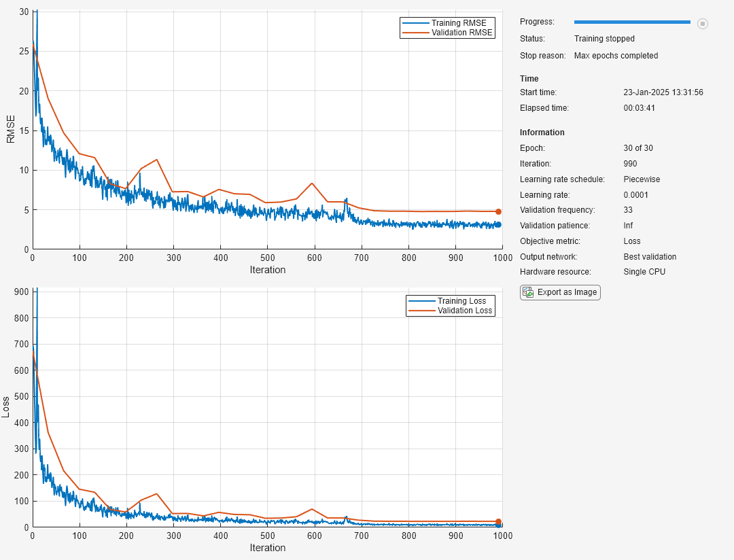Click the training progress bar
The height and width of the screenshot is (560, 734).
(631, 22)
